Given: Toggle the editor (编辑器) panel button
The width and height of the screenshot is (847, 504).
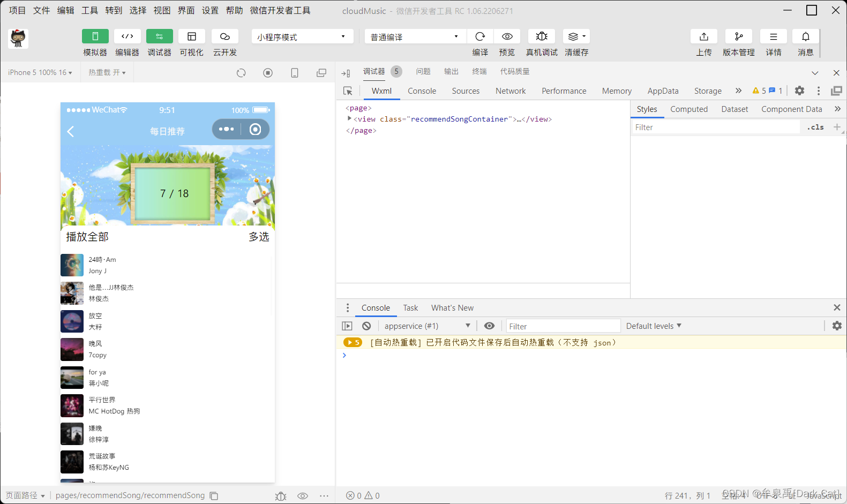Looking at the screenshot, I should pos(128,36).
